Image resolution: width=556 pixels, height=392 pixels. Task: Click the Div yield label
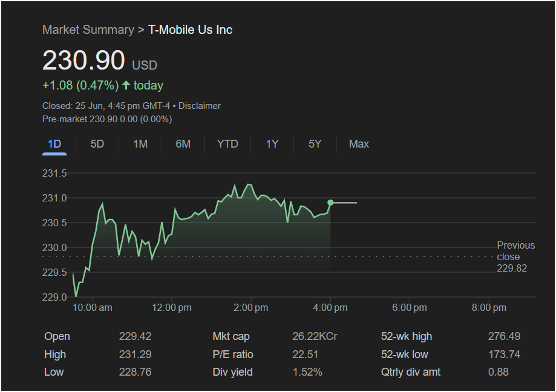point(232,372)
